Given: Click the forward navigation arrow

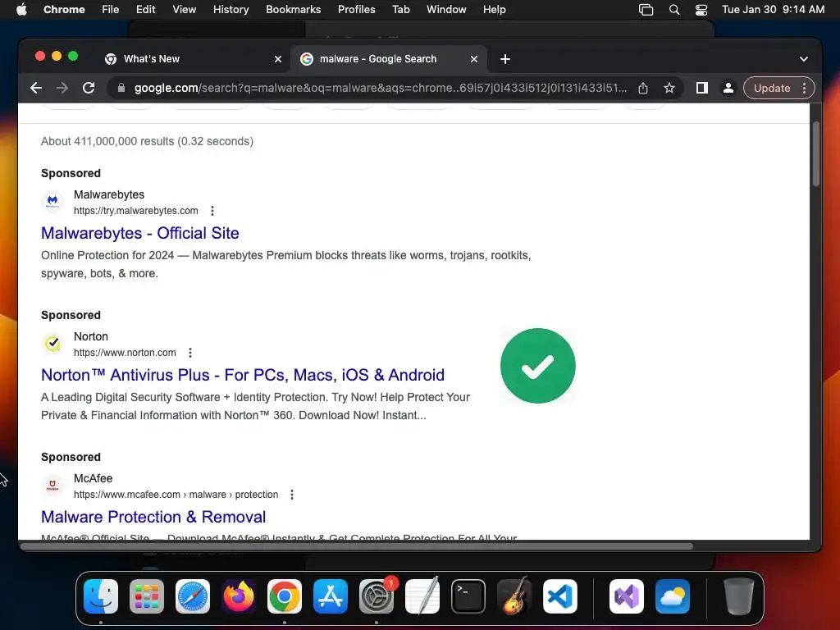Looking at the screenshot, I should point(62,88).
